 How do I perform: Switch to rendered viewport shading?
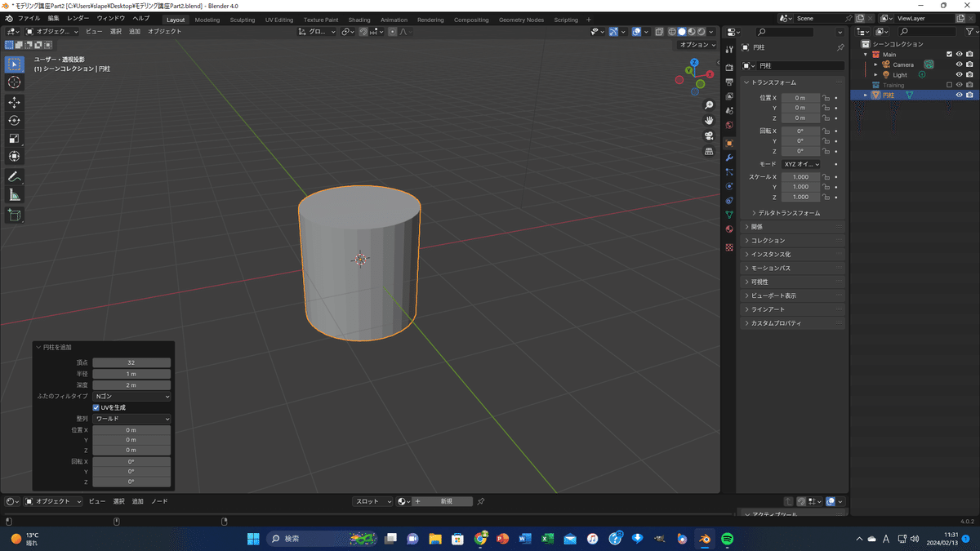pos(701,32)
